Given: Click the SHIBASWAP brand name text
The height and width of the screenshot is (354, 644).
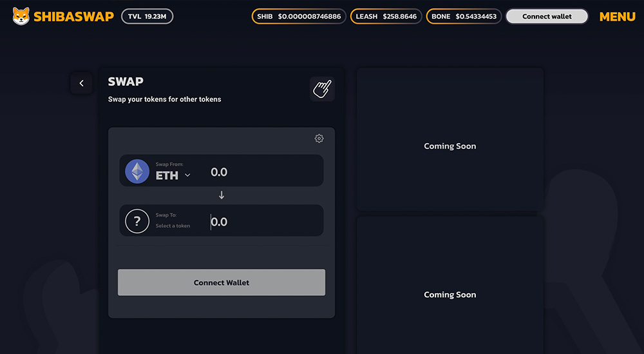Looking at the screenshot, I should 73,17.
